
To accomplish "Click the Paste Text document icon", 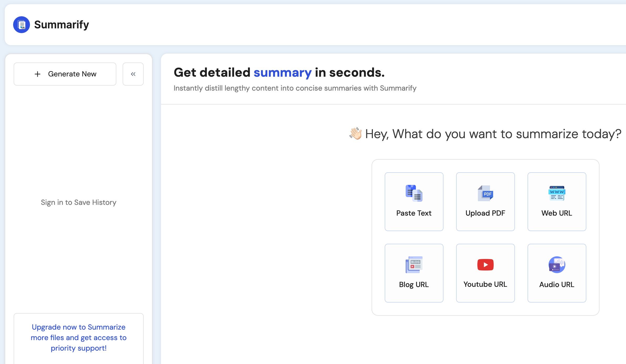I will click(414, 193).
